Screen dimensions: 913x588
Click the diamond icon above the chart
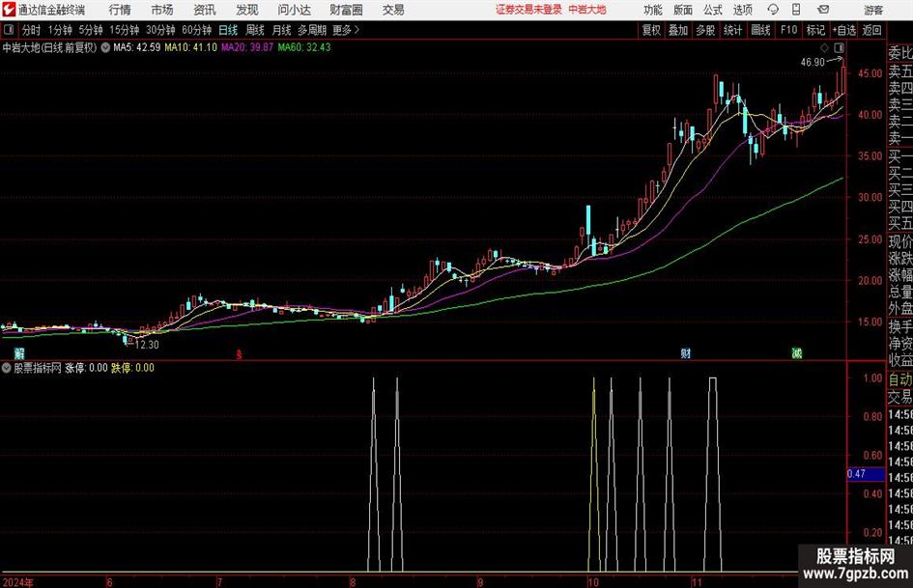[x=824, y=47]
